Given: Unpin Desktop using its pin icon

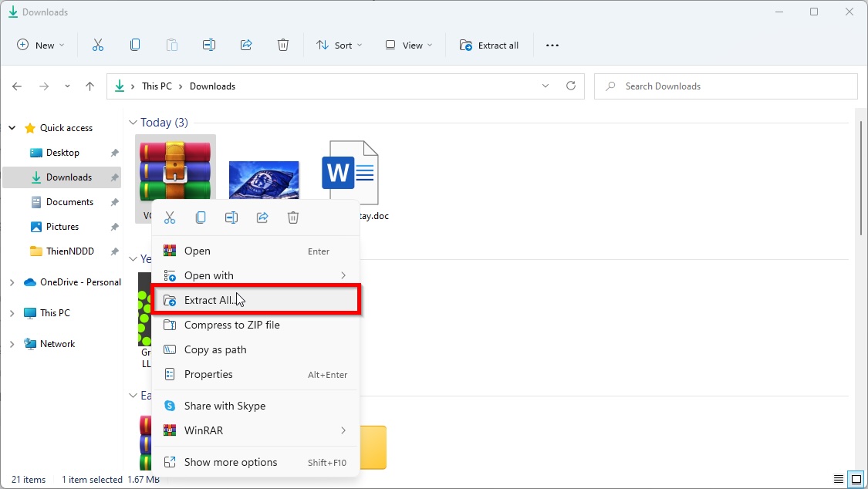Looking at the screenshot, I should [x=115, y=153].
